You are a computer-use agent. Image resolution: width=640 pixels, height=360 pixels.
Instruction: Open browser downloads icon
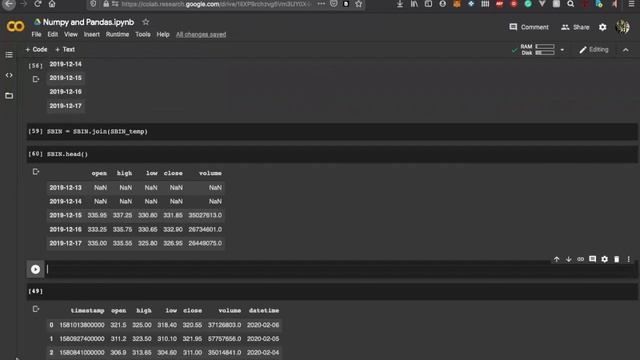tap(400, 4)
